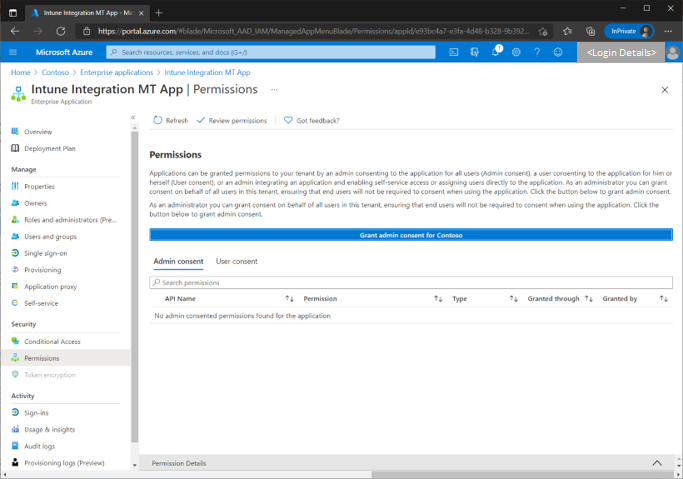Expand the Permission Details panel chevron

coord(657,463)
